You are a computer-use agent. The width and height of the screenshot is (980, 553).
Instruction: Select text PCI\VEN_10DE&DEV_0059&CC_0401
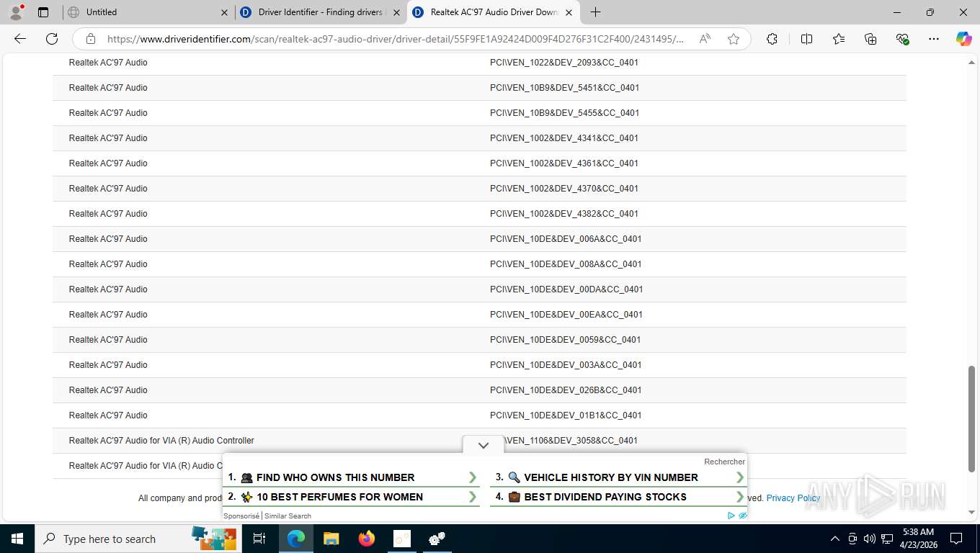(566, 340)
